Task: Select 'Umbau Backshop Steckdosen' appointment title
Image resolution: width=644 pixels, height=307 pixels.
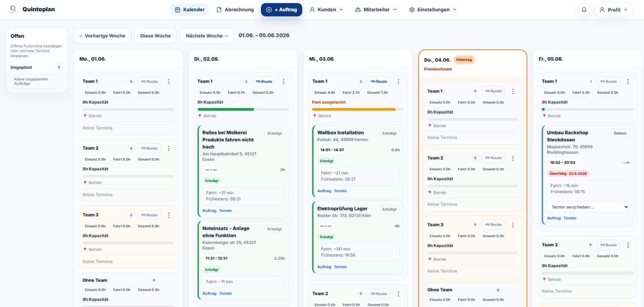Action: point(568,136)
